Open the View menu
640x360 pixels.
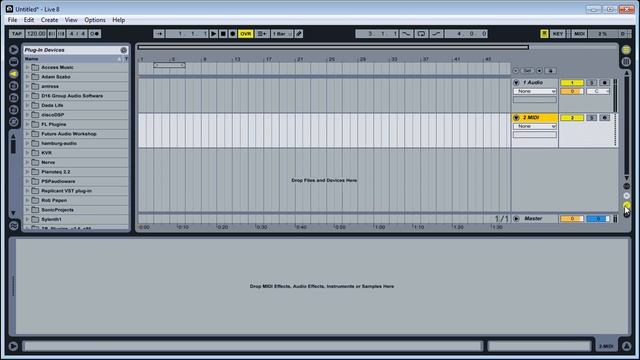71,20
